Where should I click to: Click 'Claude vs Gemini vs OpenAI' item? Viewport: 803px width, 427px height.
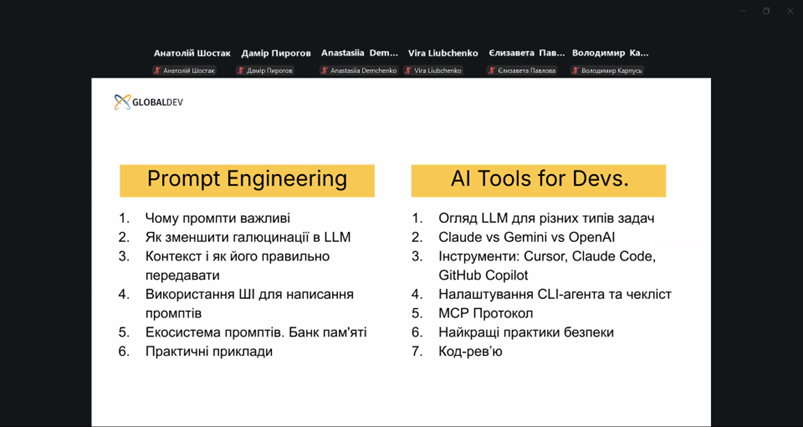click(x=526, y=237)
